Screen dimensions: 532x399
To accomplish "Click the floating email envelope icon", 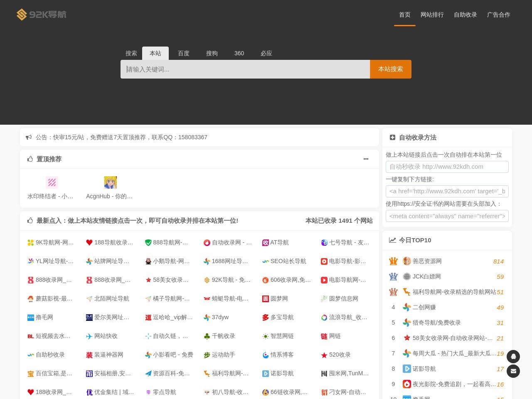I will coord(513,371).
